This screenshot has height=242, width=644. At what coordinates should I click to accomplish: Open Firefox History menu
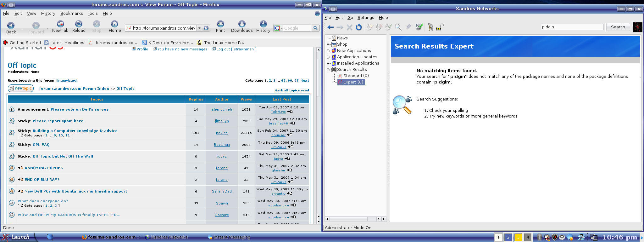48,13
